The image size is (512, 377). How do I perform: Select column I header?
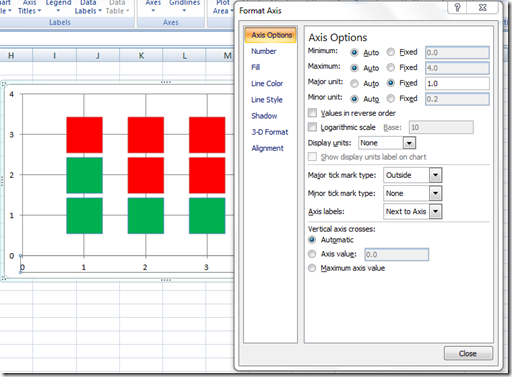pyautogui.click(x=54, y=56)
